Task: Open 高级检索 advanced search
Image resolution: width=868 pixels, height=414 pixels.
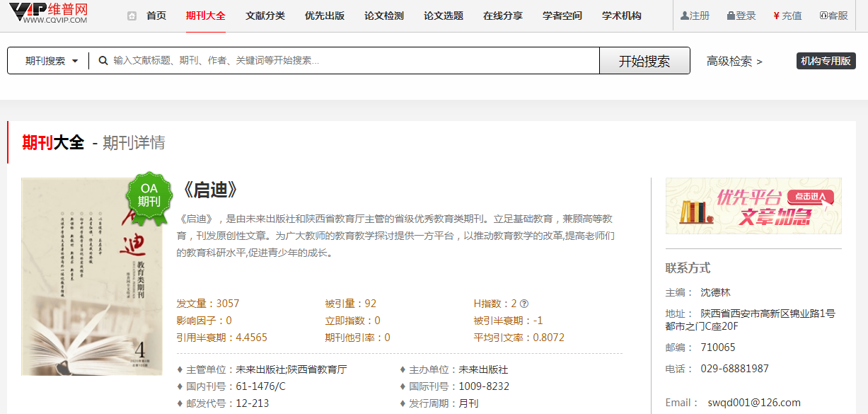Action: point(734,62)
